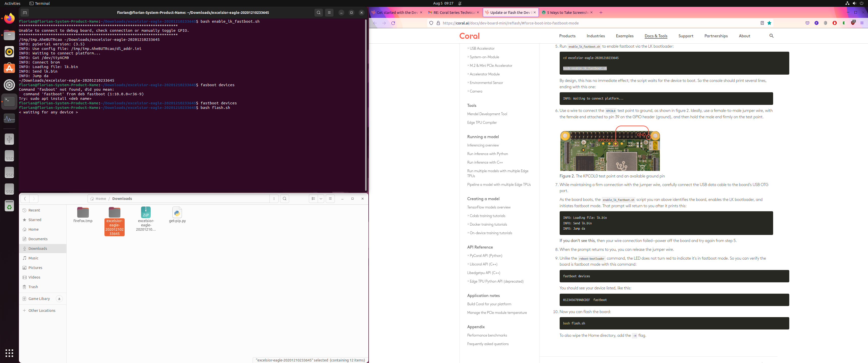This screenshot has width=868, height=363.
Task: Expand the Colab training tutorials section
Action: 487,216
